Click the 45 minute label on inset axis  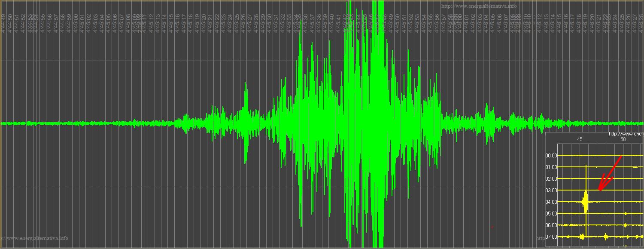pyautogui.click(x=580, y=139)
